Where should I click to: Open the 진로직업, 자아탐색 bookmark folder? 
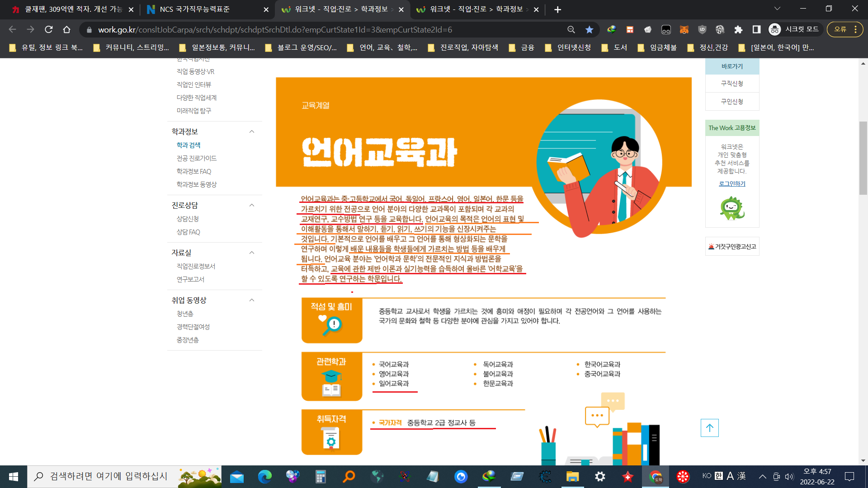pyautogui.click(x=463, y=47)
